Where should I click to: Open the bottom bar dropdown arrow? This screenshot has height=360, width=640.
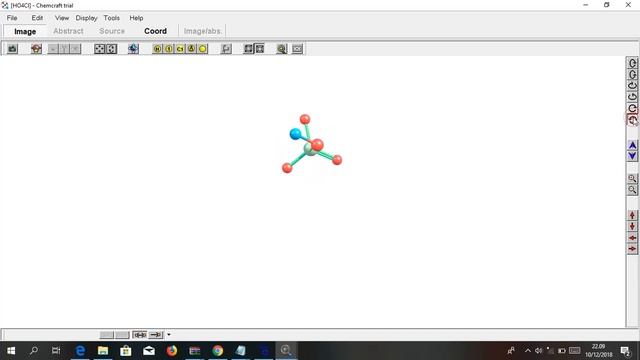click(169, 335)
